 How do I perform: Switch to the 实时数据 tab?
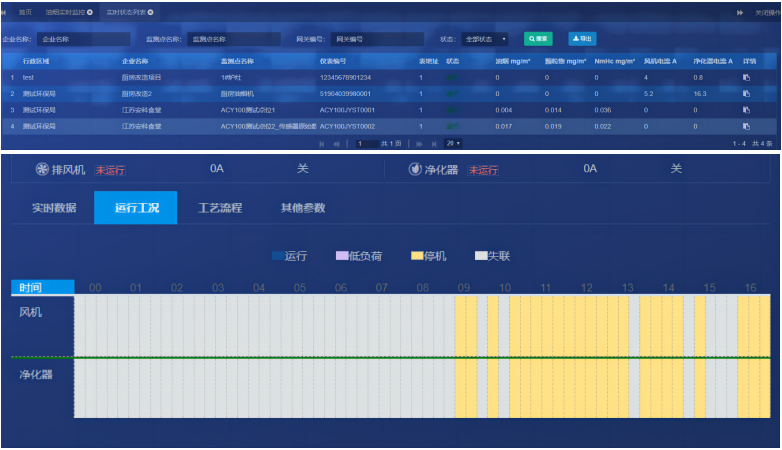(x=53, y=208)
